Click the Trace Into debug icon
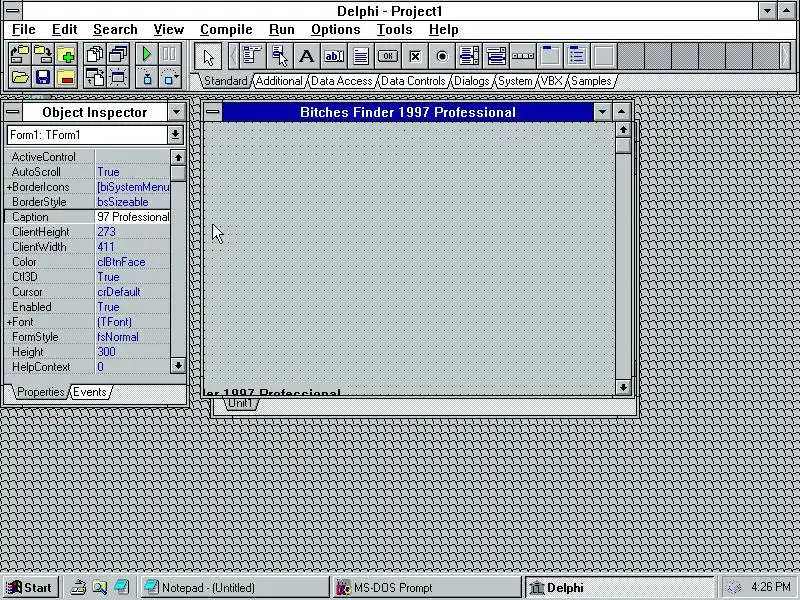800x600 pixels. pyautogui.click(x=146, y=78)
